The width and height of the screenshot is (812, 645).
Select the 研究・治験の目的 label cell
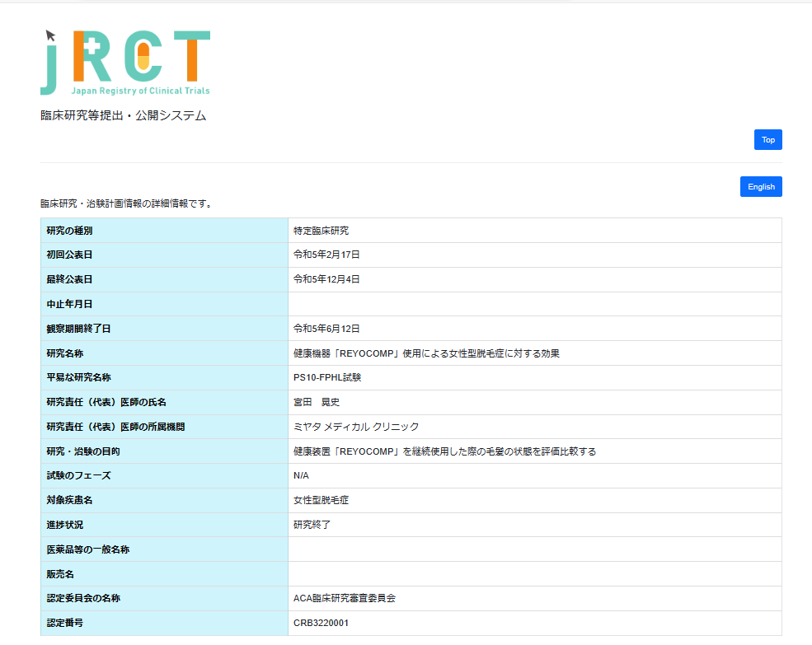tap(164, 451)
